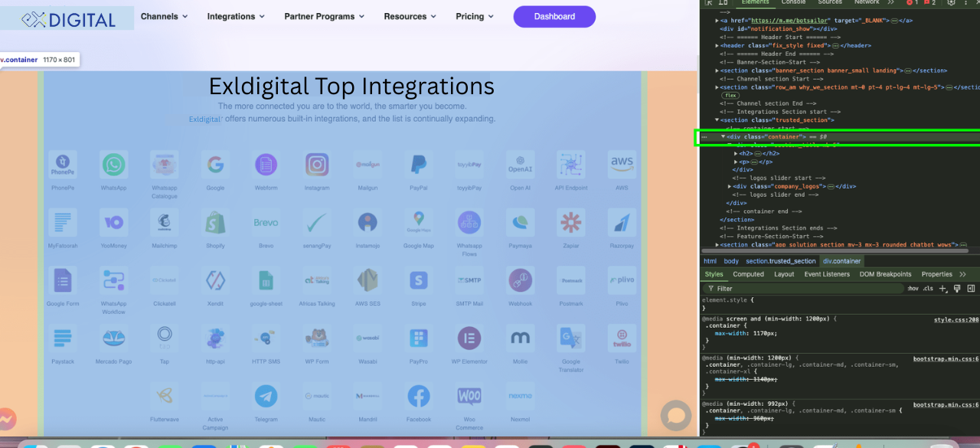This screenshot has height=448, width=980.
Task: Click the Brevo integration logo
Action: tap(266, 222)
